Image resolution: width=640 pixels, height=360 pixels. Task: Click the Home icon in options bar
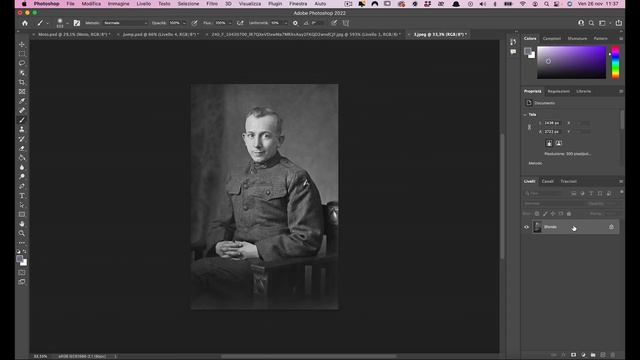(x=25, y=23)
